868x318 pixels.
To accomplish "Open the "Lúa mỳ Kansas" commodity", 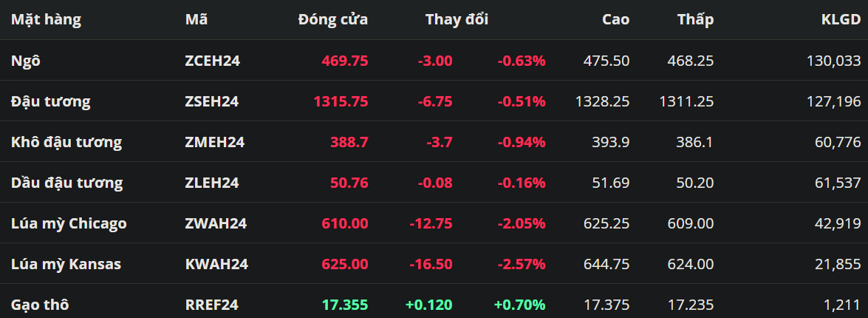I will pyautogui.click(x=66, y=264).
